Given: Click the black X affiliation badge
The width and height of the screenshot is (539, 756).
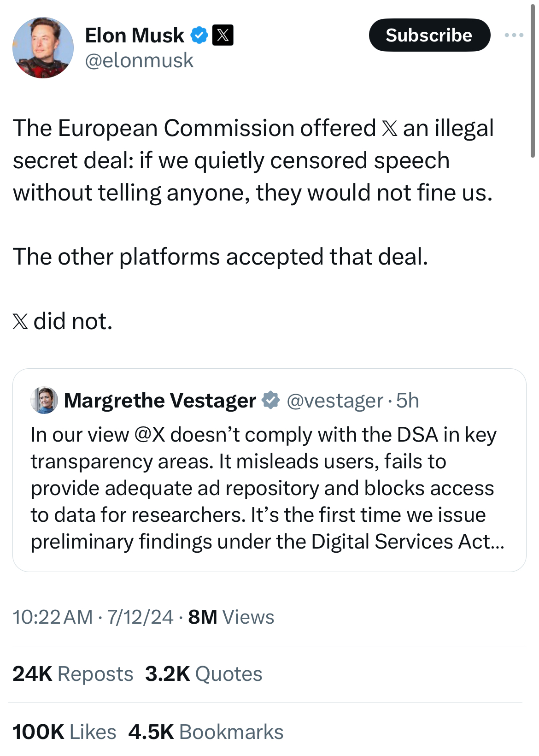Looking at the screenshot, I should tap(223, 35).
